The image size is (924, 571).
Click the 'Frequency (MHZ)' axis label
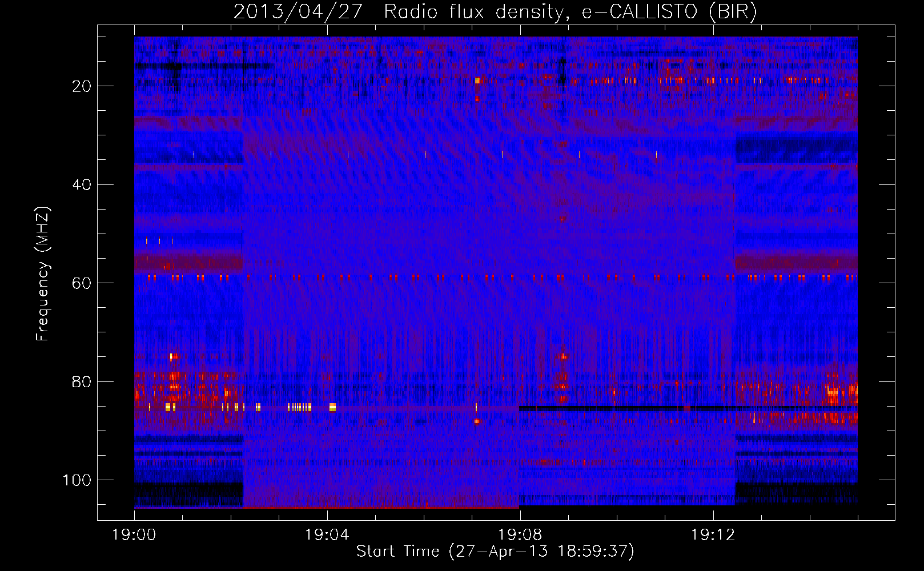click(43, 274)
